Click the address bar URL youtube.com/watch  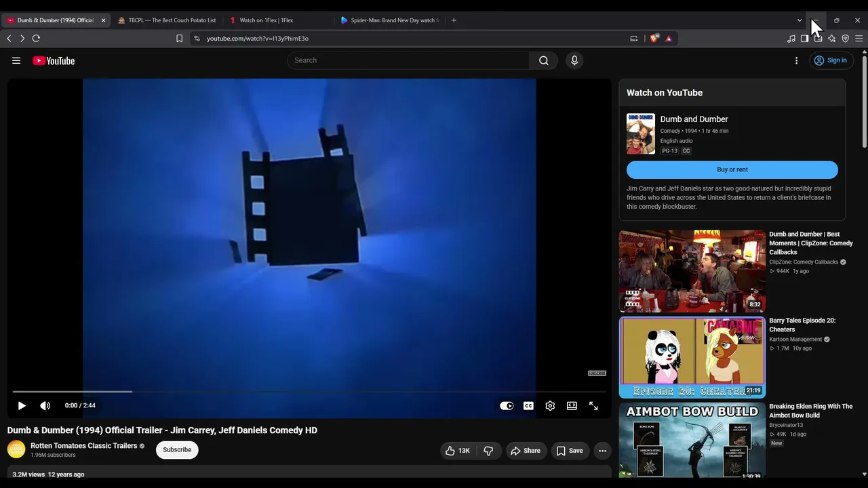tap(258, 39)
